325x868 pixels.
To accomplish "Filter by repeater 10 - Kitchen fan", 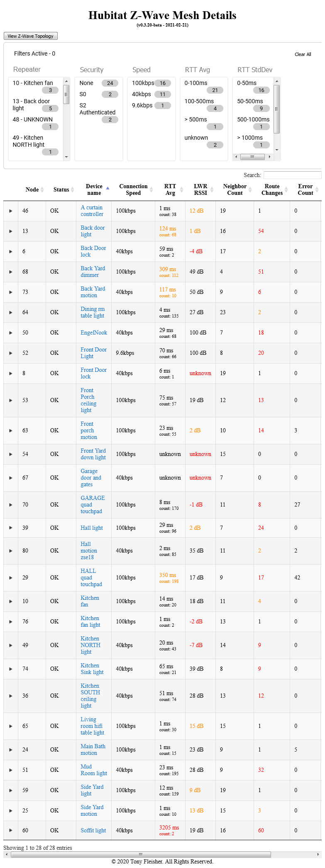I will tap(36, 86).
